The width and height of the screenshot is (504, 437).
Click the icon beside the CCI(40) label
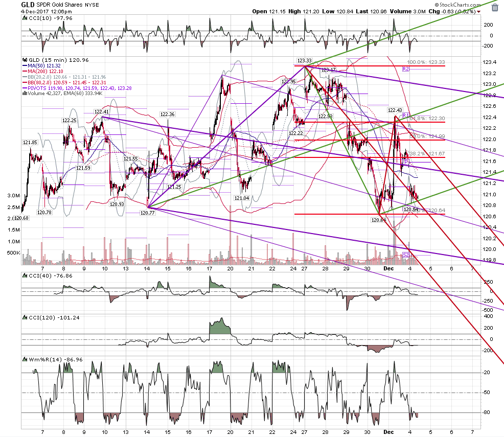click(x=25, y=276)
